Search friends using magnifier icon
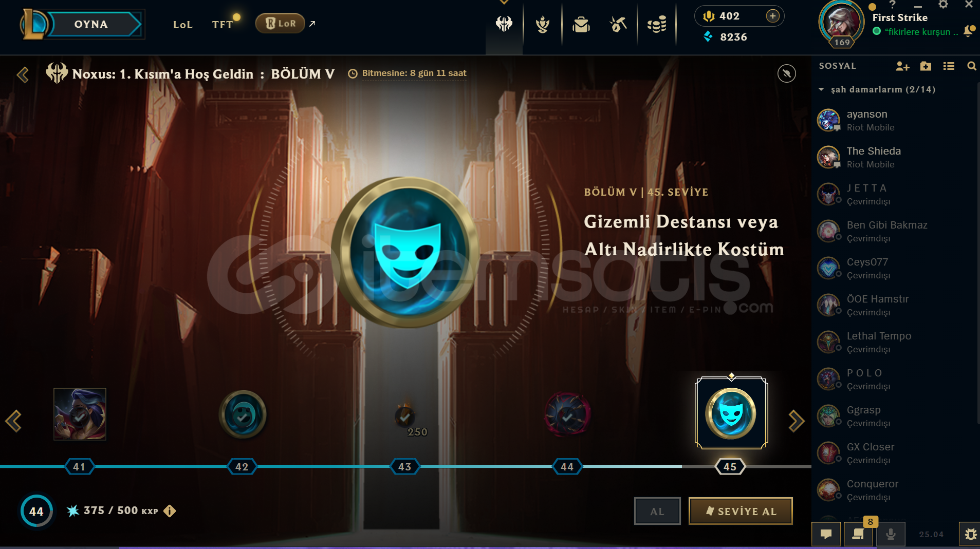The height and width of the screenshot is (549, 980). click(x=971, y=66)
